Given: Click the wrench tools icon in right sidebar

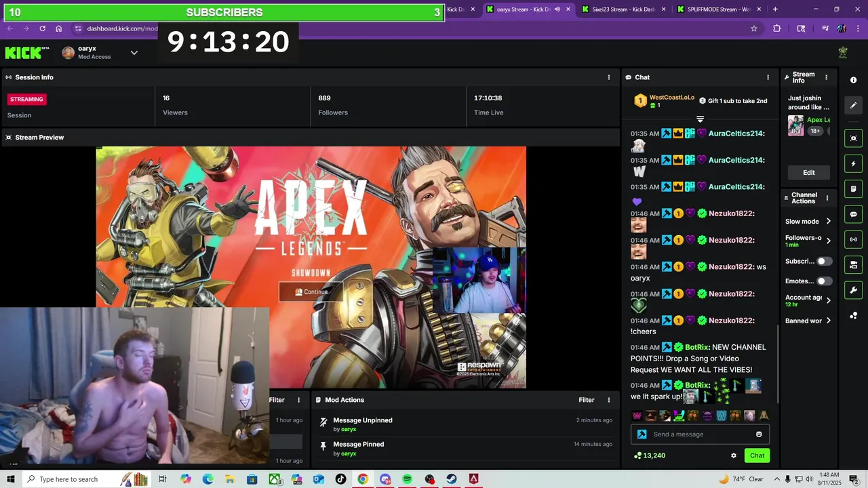Looking at the screenshot, I should coord(853,290).
